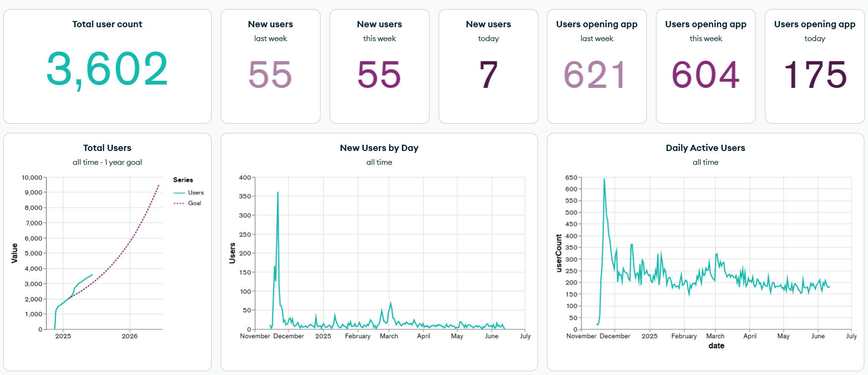The width and height of the screenshot is (868, 375).
Task: Click the 604 users opening app figure
Action: [x=705, y=75]
